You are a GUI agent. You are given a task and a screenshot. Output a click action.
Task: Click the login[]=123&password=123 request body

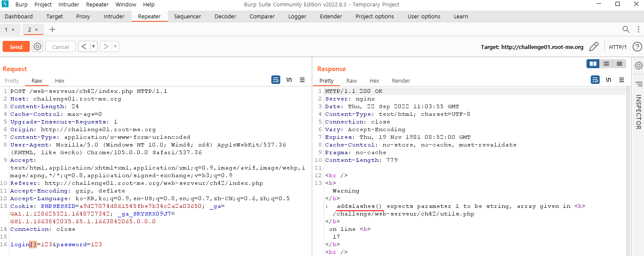tap(56, 244)
